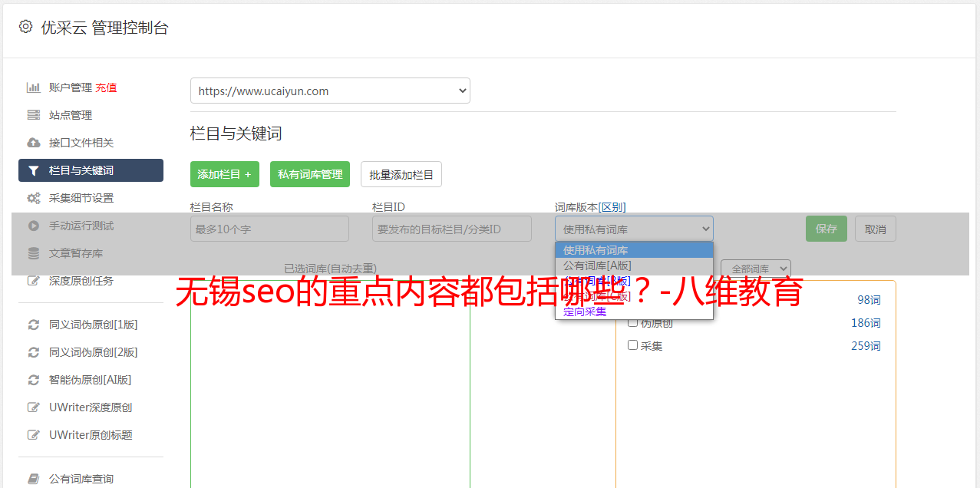The image size is (980, 488).
Task: Click the green 保存 button
Action: tap(827, 229)
